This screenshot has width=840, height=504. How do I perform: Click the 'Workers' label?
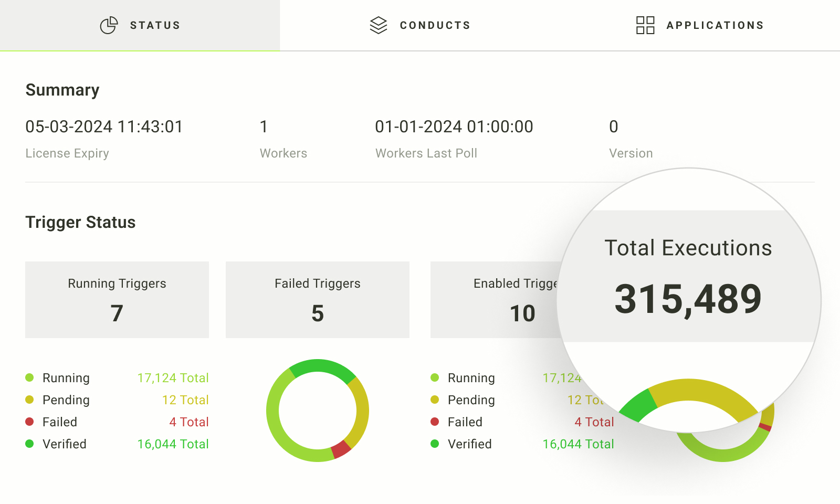coord(283,153)
